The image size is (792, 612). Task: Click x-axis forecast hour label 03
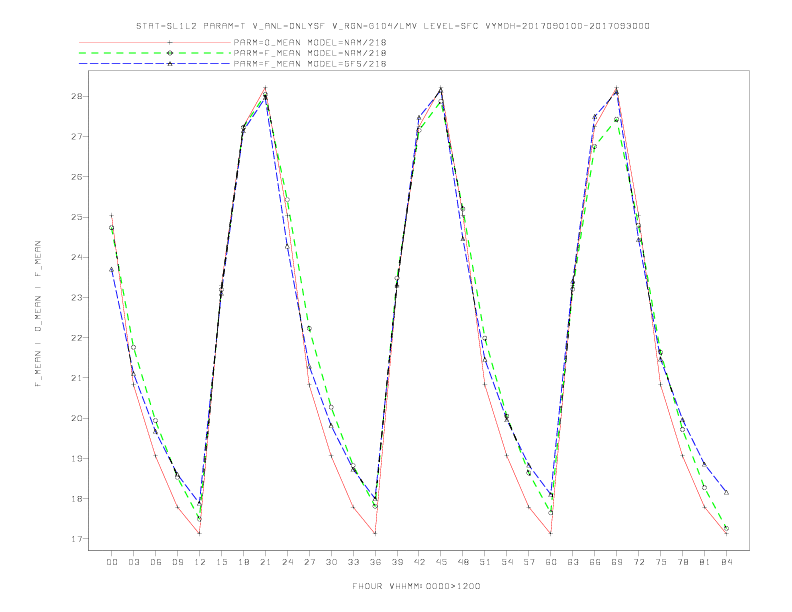click(134, 562)
